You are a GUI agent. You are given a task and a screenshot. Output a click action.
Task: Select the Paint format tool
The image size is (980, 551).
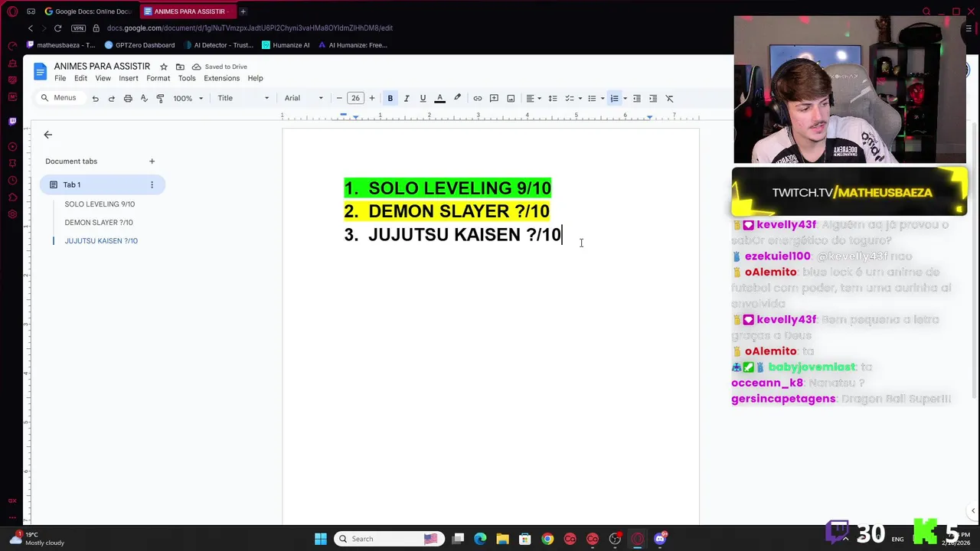160,98
